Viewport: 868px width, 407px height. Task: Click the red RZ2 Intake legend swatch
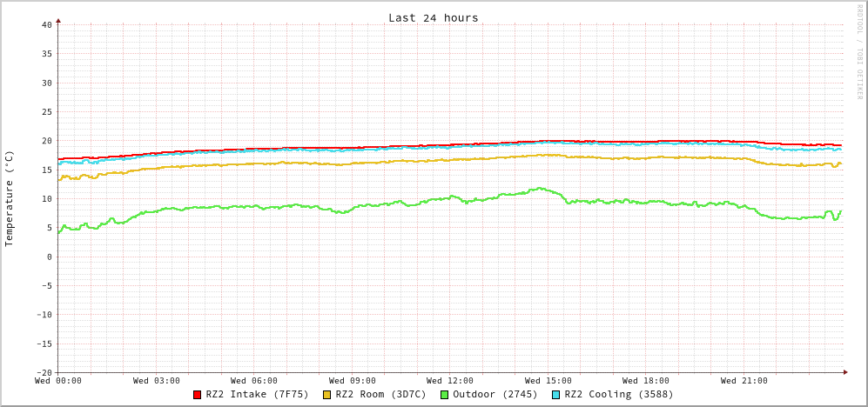tap(198, 395)
